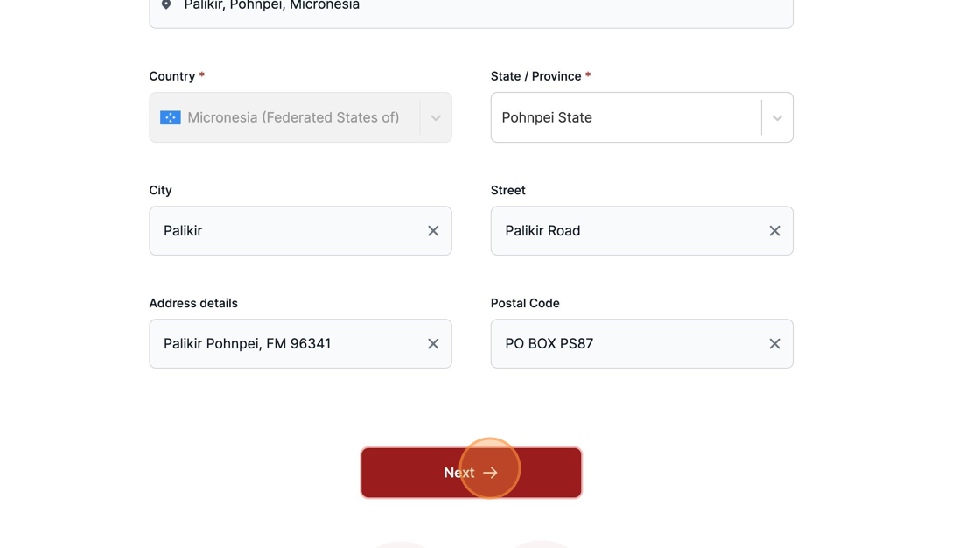This screenshot has width=980, height=548.
Task: Click the Postal Code label
Action: 525,303
